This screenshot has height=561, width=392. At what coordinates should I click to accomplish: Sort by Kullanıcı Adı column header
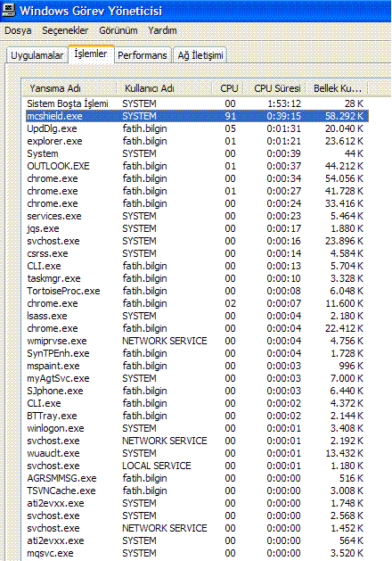pyautogui.click(x=164, y=88)
